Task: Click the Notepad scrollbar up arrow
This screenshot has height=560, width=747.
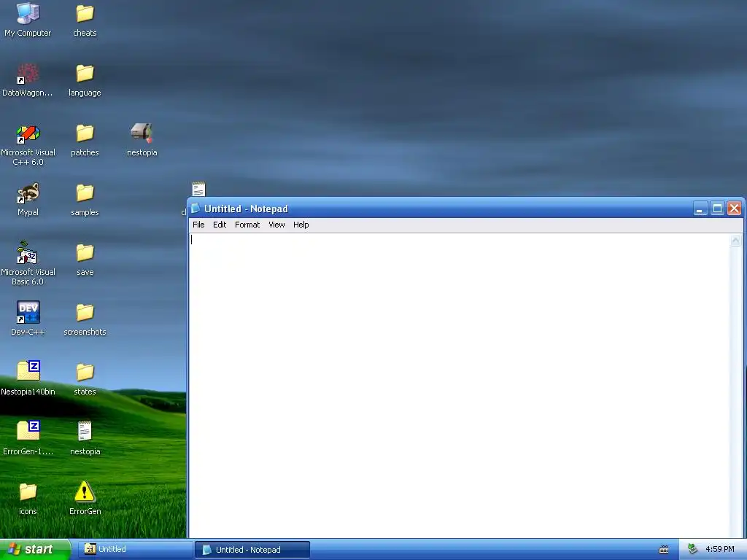Action: [x=735, y=241]
